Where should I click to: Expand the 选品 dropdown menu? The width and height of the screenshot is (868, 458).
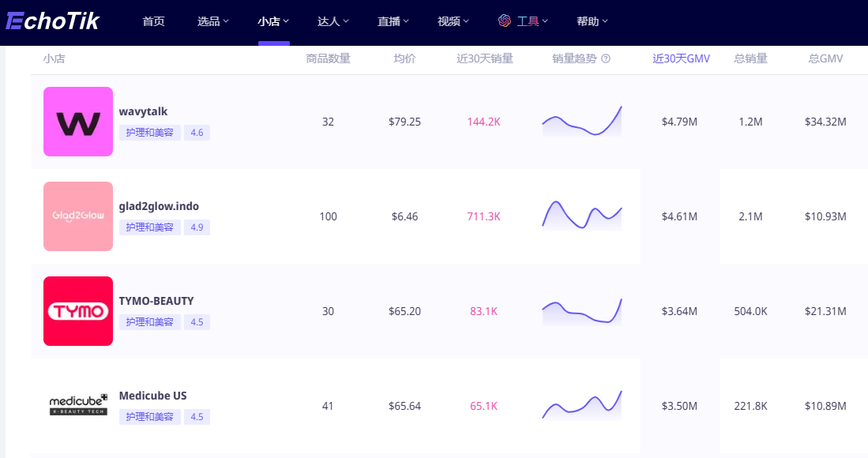(212, 21)
